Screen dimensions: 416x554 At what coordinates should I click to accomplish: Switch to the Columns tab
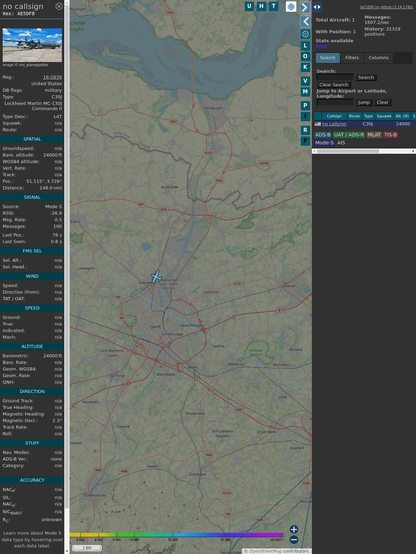(378, 58)
